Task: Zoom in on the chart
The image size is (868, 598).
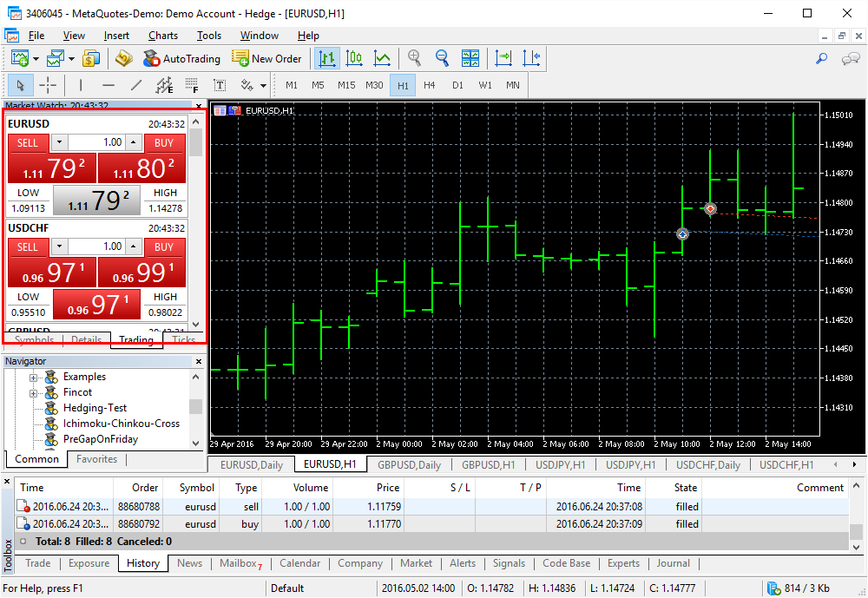Action: [414, 59]
